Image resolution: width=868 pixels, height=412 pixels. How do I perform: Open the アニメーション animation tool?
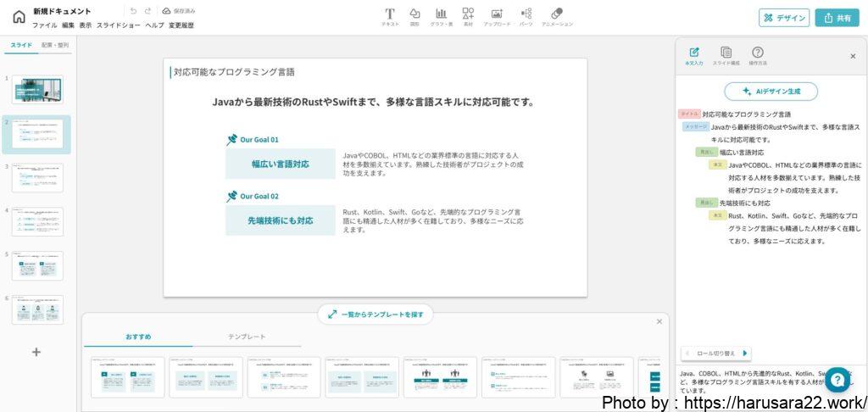[557, 17]
